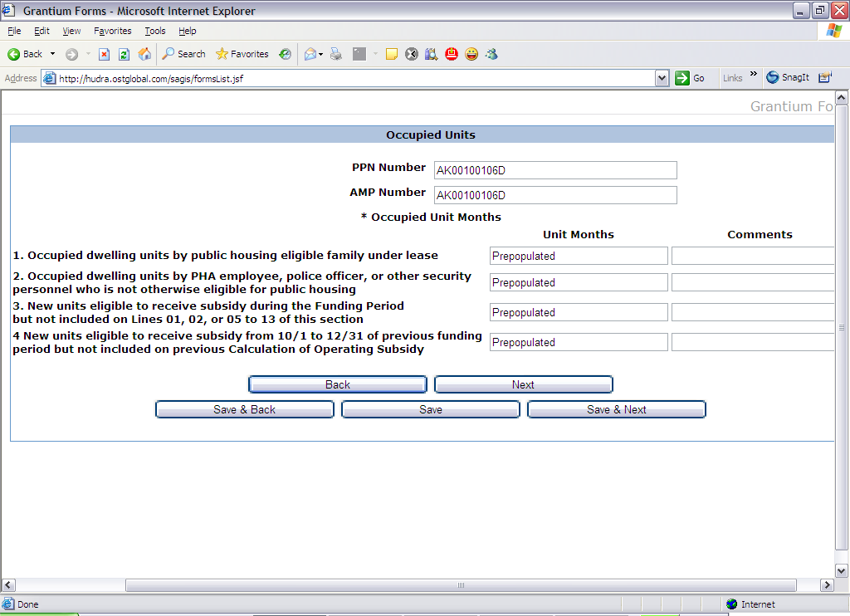This screenshot has width=850, height=616.
Task: Click the horizontal scrollbar right arrow
Action: pos(827,585)
